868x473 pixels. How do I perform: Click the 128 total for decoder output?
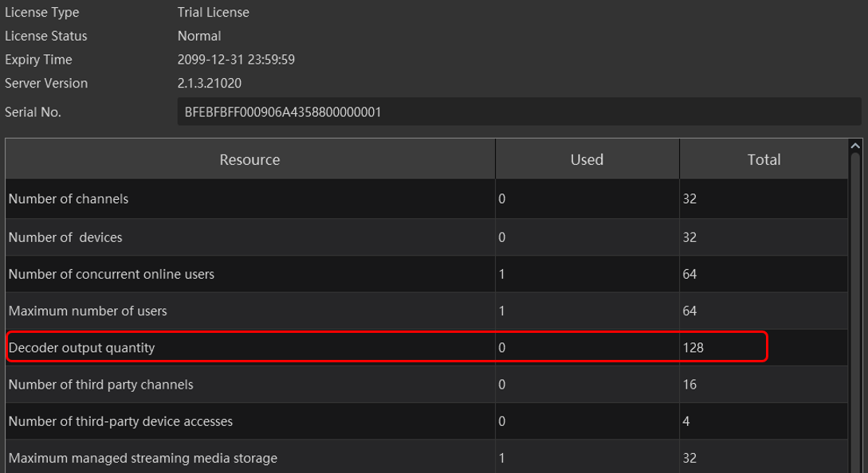(693, 348)
